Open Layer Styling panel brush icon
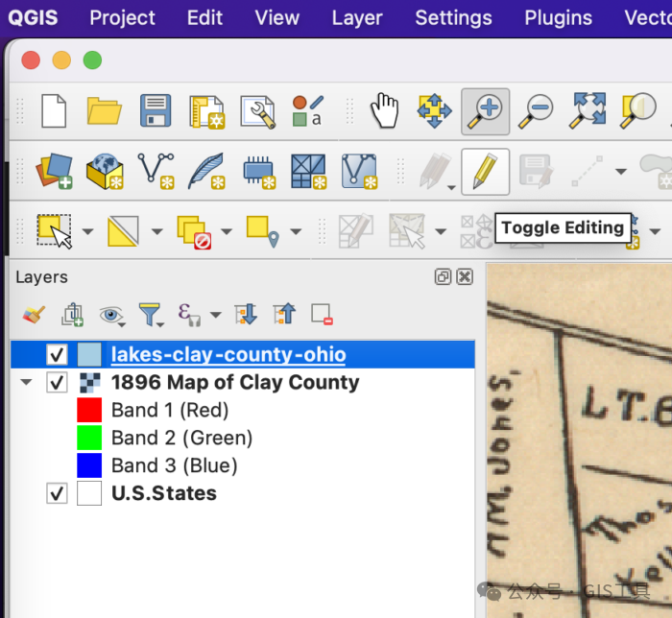This screenshot has width=672, height=618. coord(34,315)
